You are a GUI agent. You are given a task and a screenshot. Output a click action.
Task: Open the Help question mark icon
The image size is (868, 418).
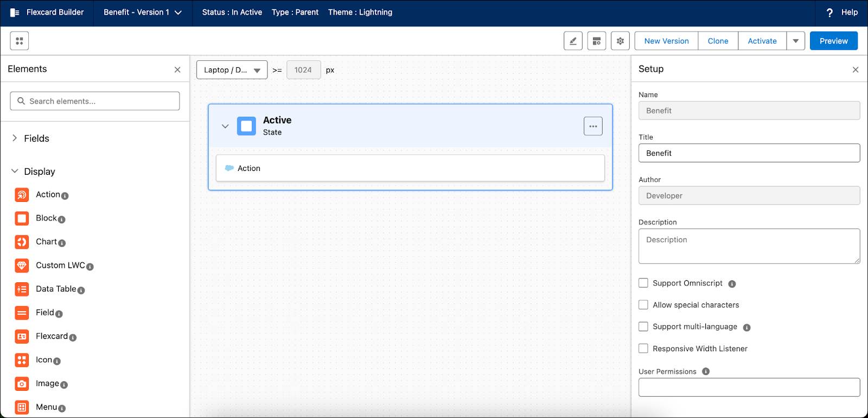[x=829, y=12]
